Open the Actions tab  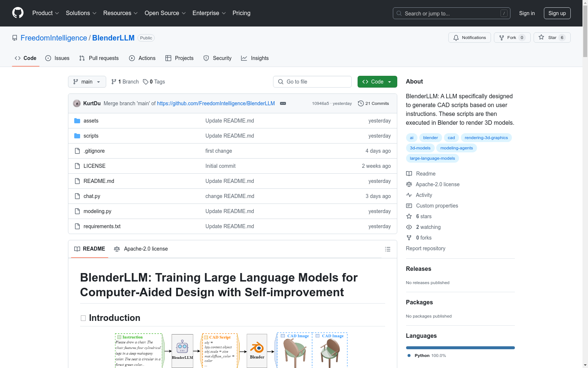point(142,58)
